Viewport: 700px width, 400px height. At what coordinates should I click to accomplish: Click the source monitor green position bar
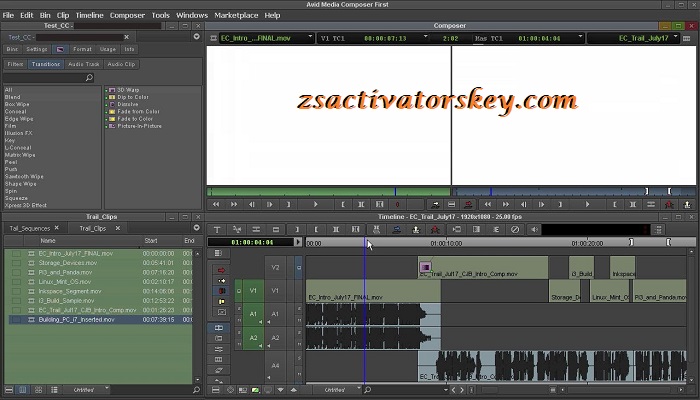(x=329, y=192)
